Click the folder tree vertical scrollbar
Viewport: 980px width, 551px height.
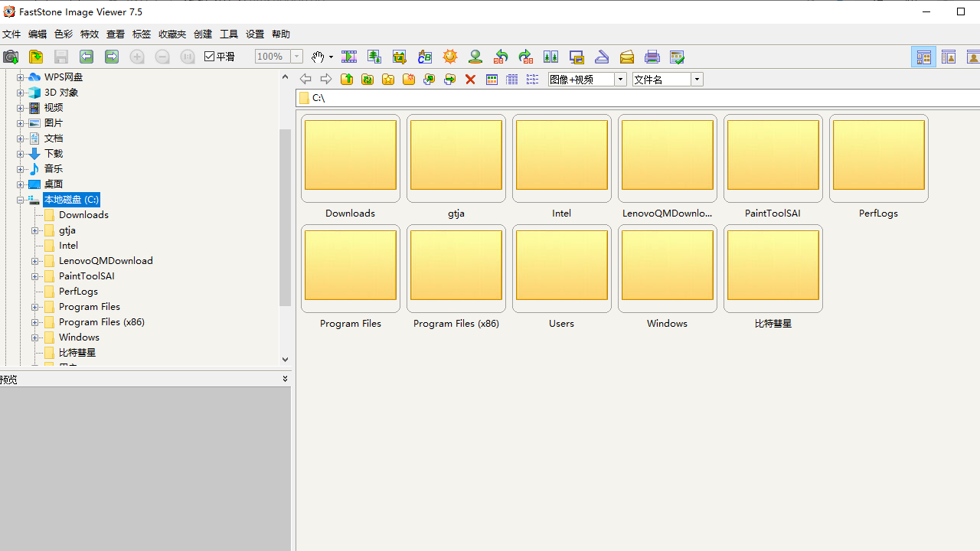point(285,217)
